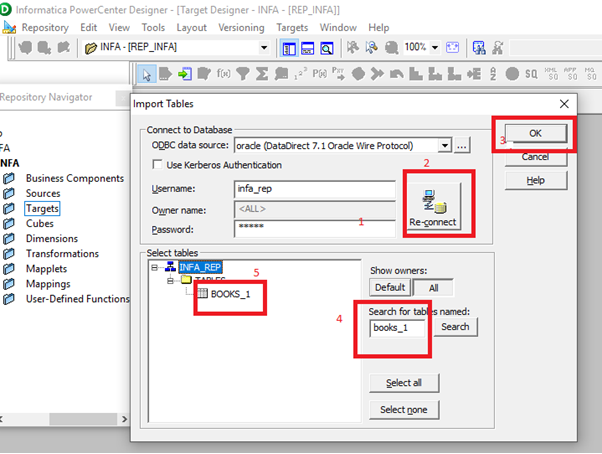The image size is (602, 454).
Task: Open the View menu
Action: pyautogui.click(x=119, y=28)
